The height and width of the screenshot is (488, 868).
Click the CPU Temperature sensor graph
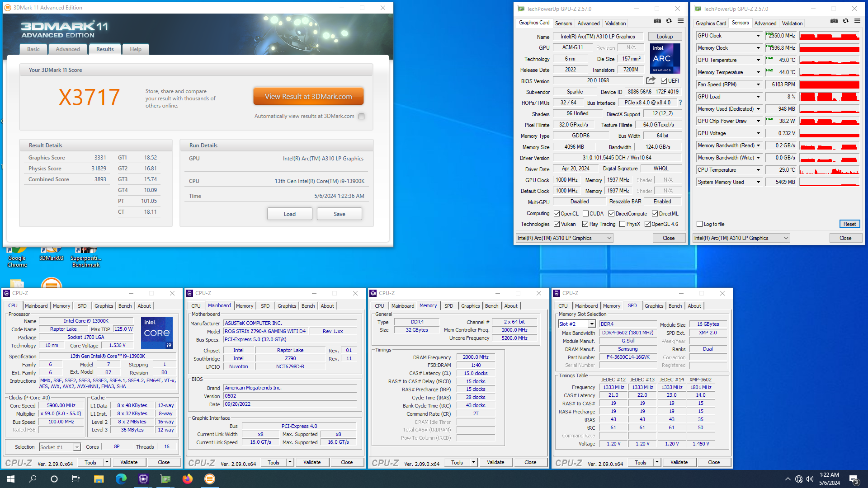point(830,170)
